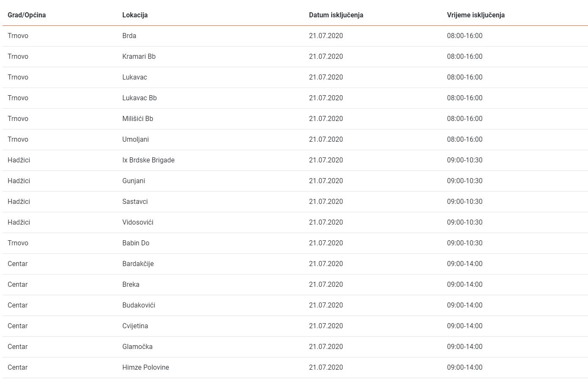Image resolution: width=588 pixels, height=379 pixels.
Task: Click the Glamočka location entry
Action: 137,346
